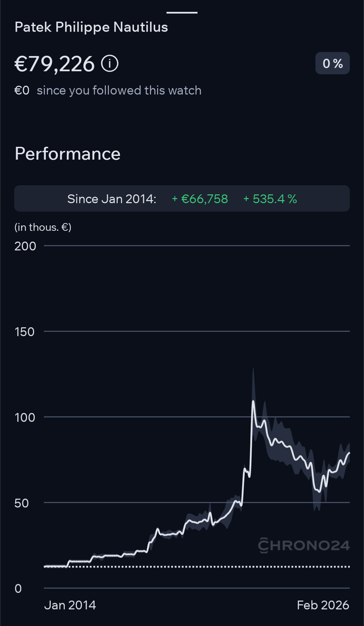Tap the info icon beside €79,226
This screenshot has width=364, height=626.
[110, 63]
